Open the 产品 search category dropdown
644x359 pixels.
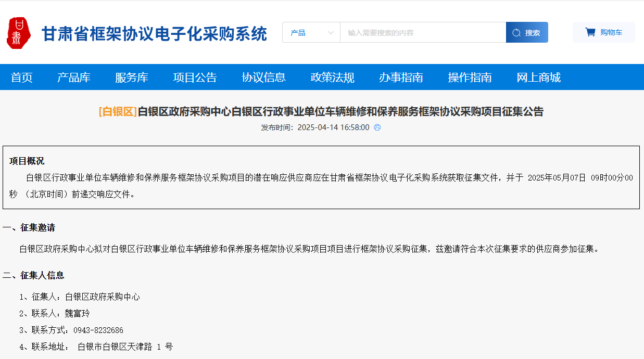pyautogui.click(x=311, y=32)
